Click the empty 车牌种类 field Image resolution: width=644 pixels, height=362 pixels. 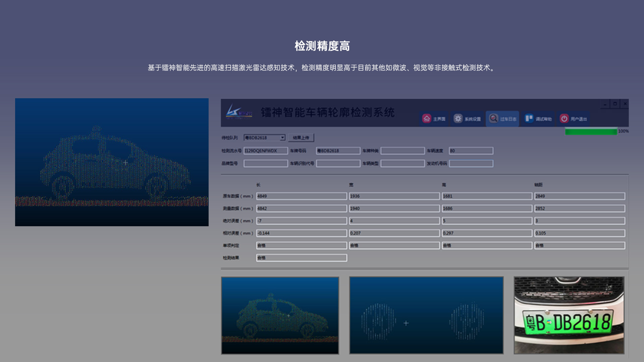click(402, 151)
